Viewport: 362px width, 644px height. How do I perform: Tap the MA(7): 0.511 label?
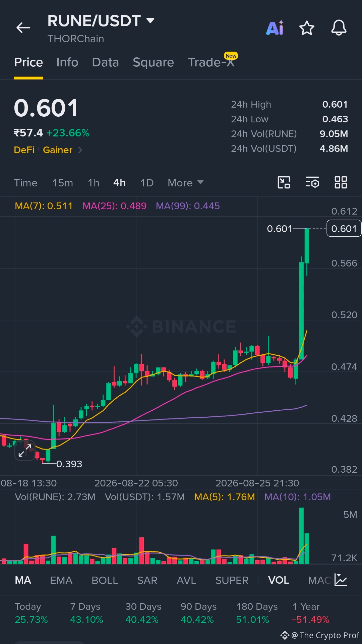[44, 206]
